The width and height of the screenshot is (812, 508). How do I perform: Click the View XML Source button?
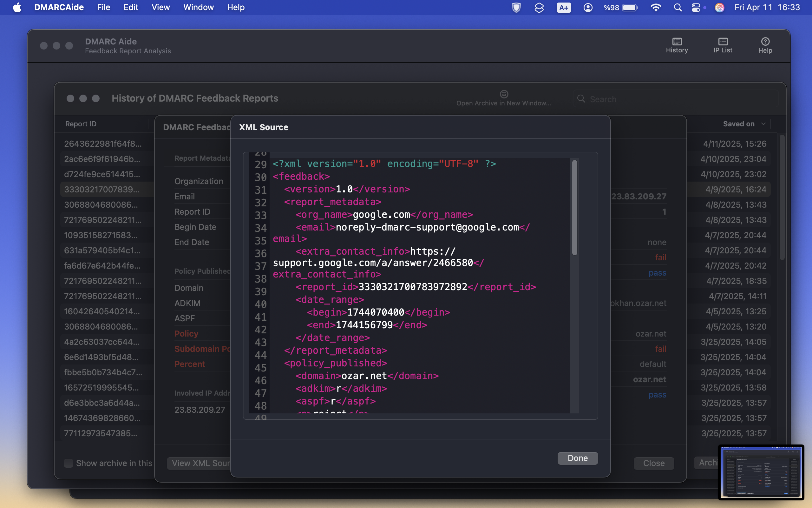pos(199,463)
